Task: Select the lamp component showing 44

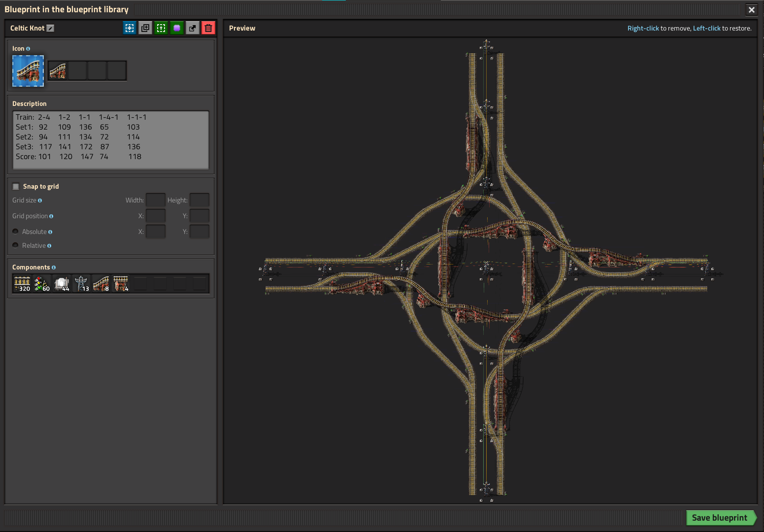Action: (62, 284)
